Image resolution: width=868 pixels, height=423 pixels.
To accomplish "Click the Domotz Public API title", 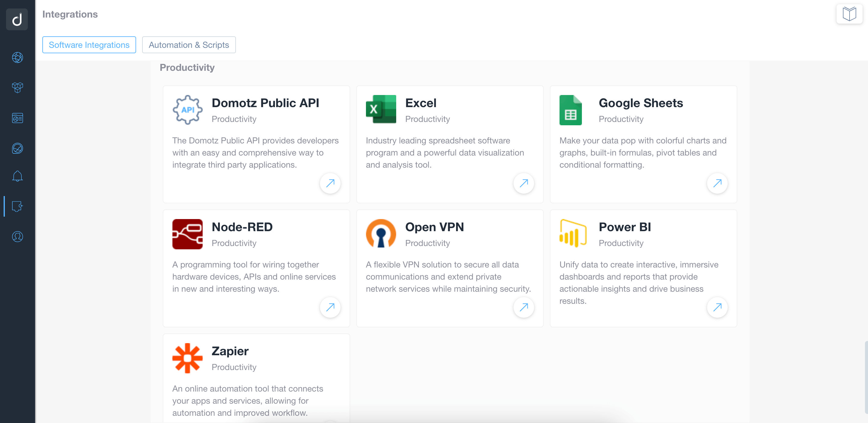I will (265, 103).
